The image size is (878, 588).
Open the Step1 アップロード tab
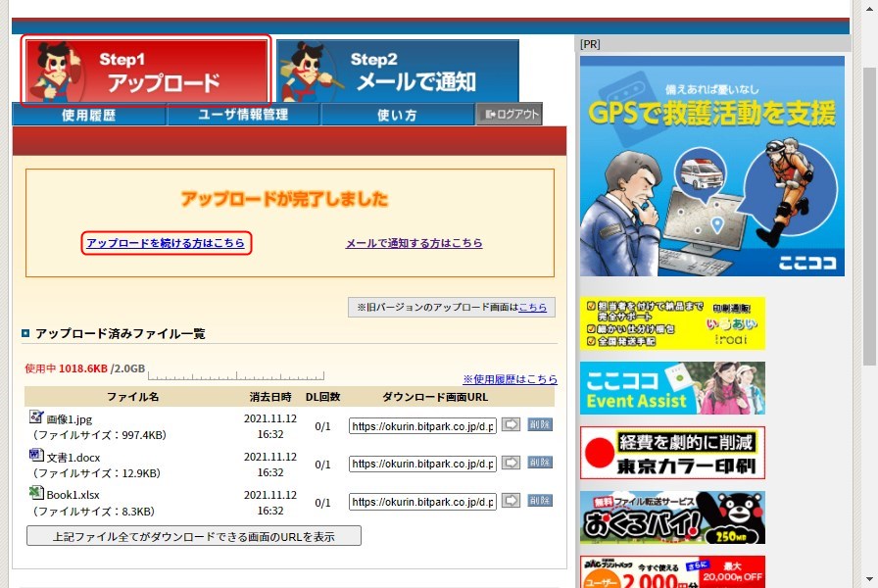point(146,71)
